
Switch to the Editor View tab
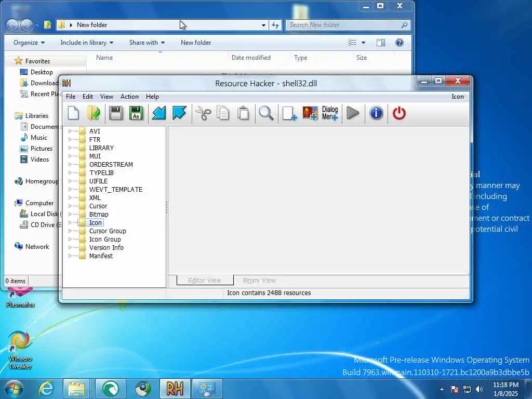(x=205, y=280)
